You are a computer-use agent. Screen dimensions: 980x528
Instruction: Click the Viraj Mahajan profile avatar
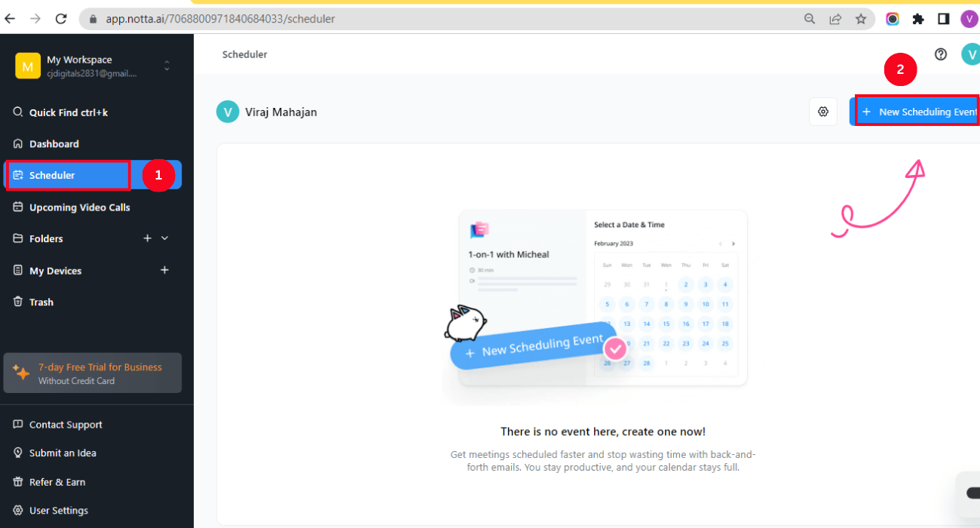click(x=228, y=111)
